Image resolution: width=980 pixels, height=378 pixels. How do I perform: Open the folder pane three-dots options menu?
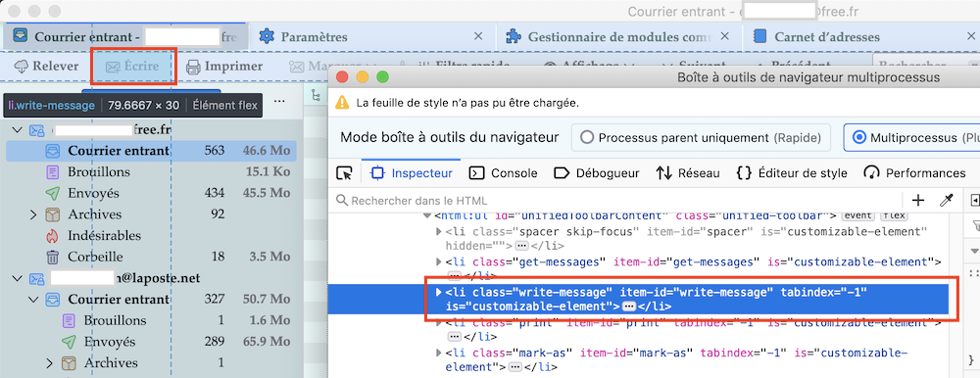279,101
